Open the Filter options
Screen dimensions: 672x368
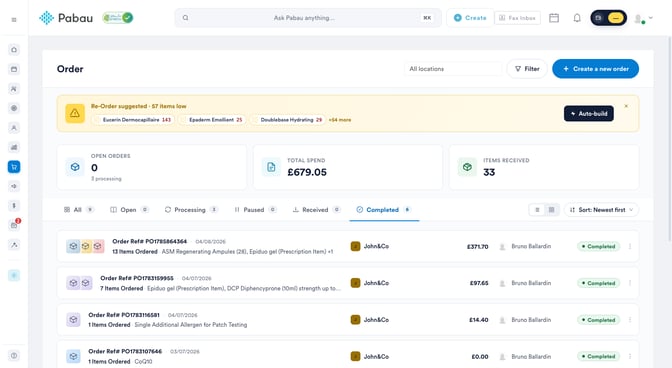[527, 69]
